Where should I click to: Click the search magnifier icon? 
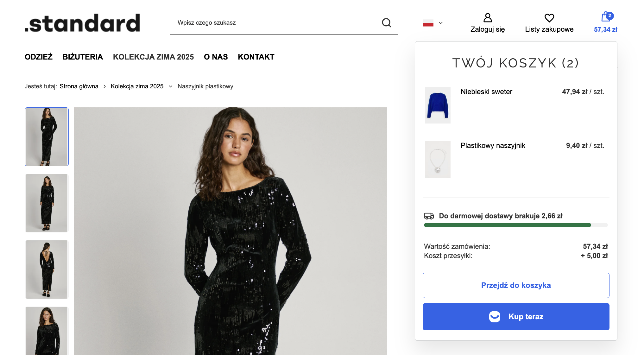386,23
